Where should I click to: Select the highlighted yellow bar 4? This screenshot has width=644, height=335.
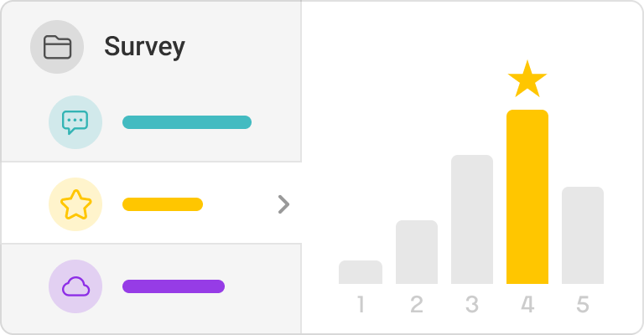(x=527, y=197)
